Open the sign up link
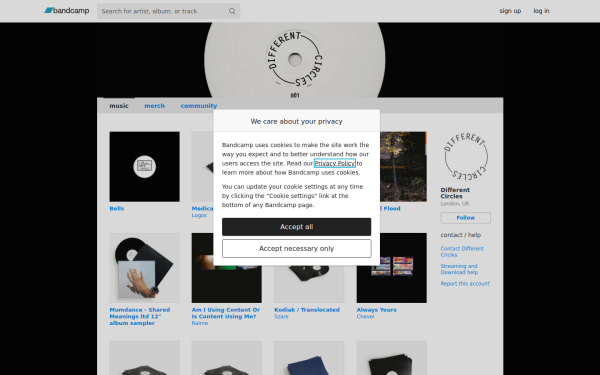Viewport: 600px width, 375px height. tap(510, 11)
